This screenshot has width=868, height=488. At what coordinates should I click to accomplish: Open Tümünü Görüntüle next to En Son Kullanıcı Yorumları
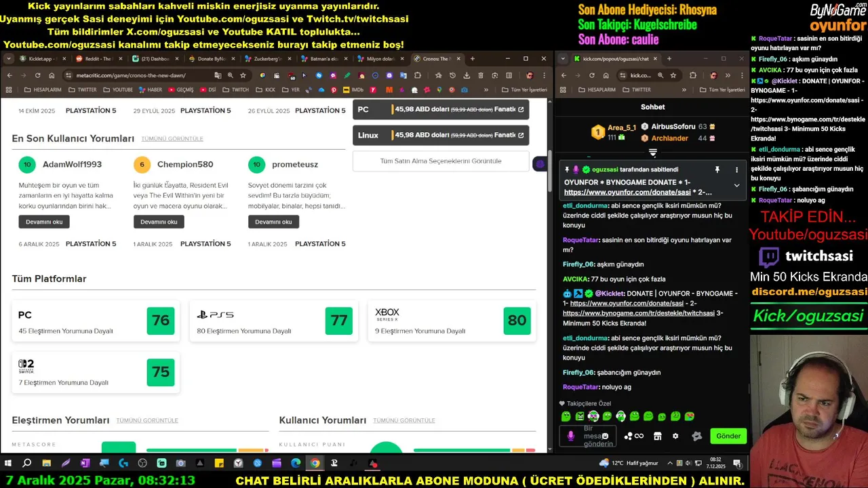click(x=172, y=139)
